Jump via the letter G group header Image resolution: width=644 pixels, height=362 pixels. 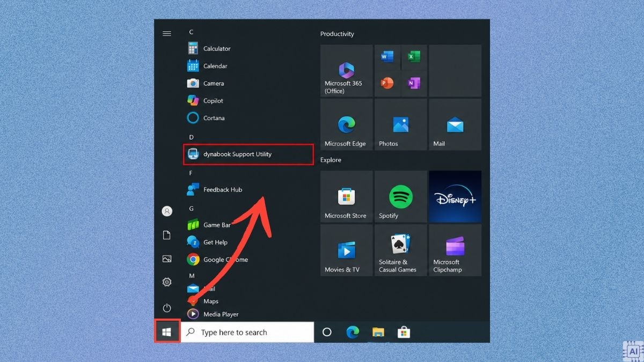191,209
